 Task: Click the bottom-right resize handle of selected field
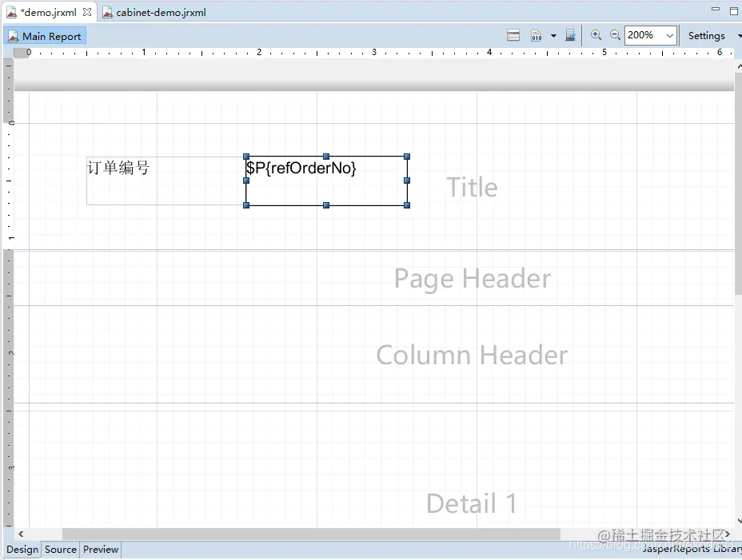click(407, 205)
